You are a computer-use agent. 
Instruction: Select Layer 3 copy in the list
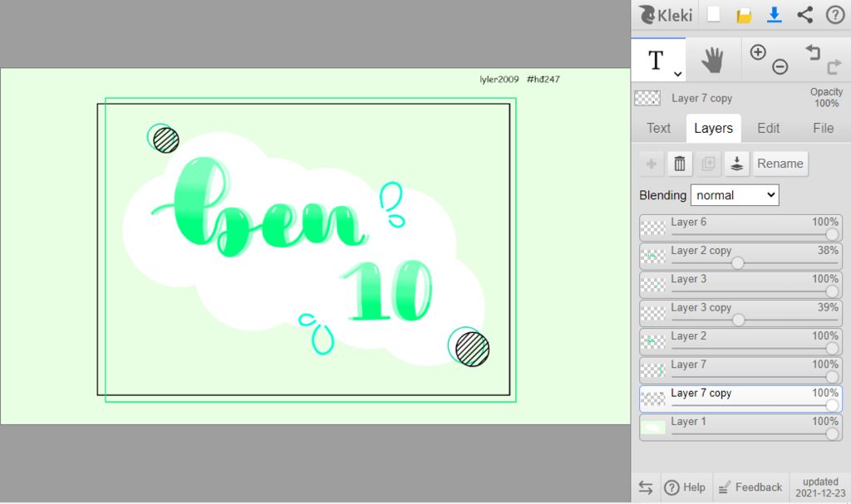[x=740, y=313]
